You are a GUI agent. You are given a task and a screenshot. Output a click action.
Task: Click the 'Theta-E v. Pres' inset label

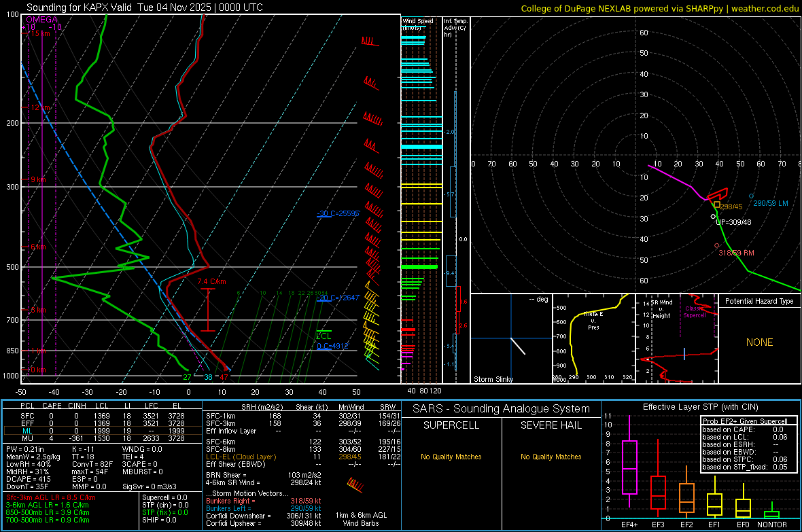593,321
